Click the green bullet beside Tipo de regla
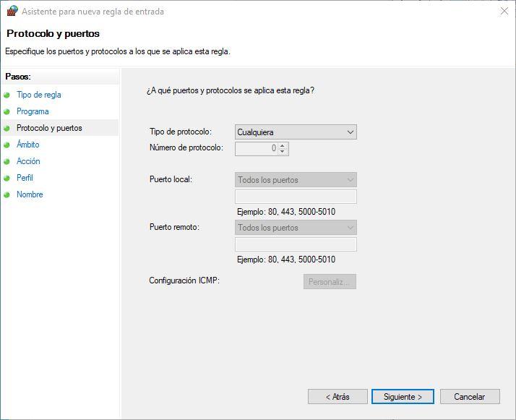This screenshot has width=516, height=420. 7,95
